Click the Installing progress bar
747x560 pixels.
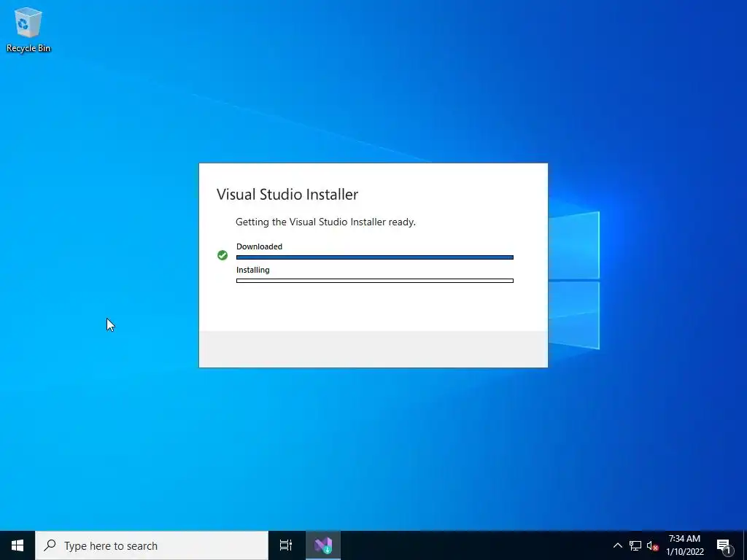pos(375,281)
